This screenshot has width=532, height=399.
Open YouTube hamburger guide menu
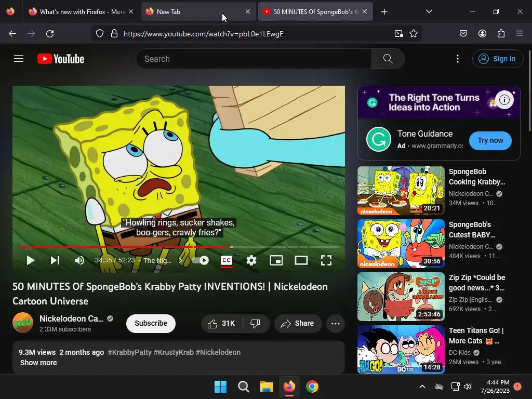19,59
